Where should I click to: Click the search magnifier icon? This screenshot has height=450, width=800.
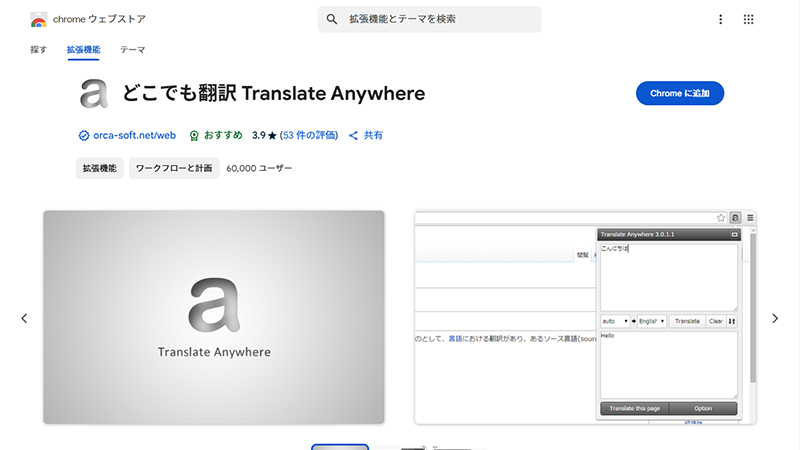point(332,19)
